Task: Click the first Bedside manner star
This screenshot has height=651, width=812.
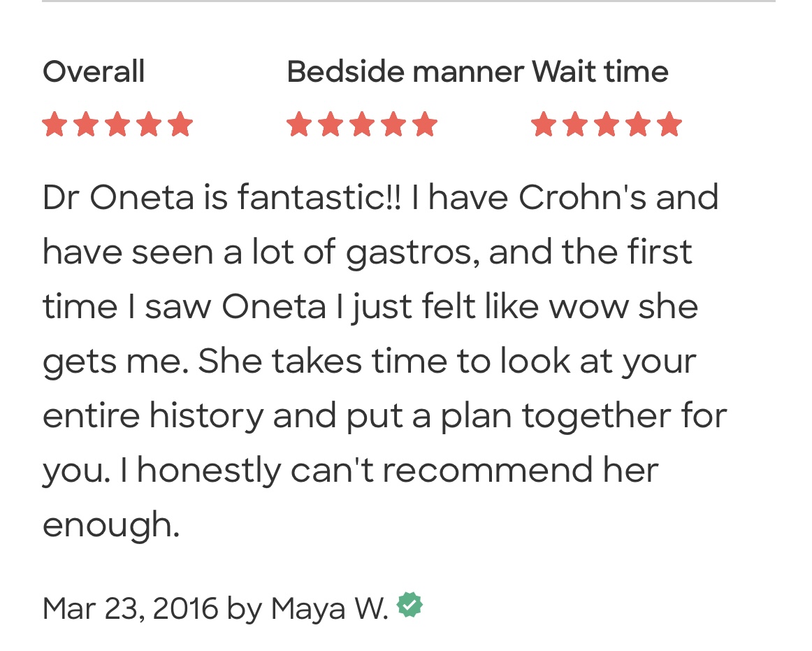Action: (299, 124)
